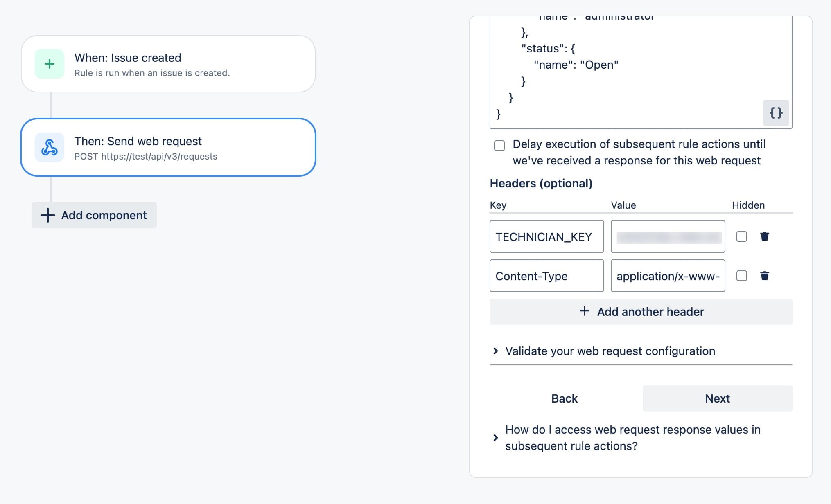The width and height of the screenshot is (831, 504).
Task: Delete the TECHNICIAN_KEY header with trash icon
Action: click(764, 236)
